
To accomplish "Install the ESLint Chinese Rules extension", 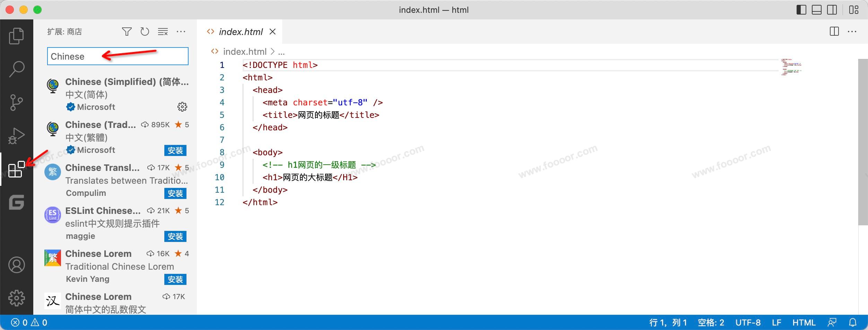I will (175, 236).
